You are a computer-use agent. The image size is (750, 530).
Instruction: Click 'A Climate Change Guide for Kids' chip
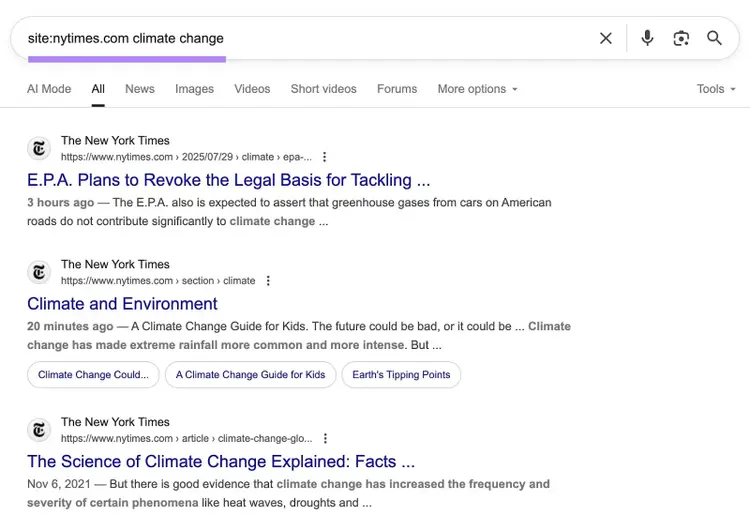(251, 375)
